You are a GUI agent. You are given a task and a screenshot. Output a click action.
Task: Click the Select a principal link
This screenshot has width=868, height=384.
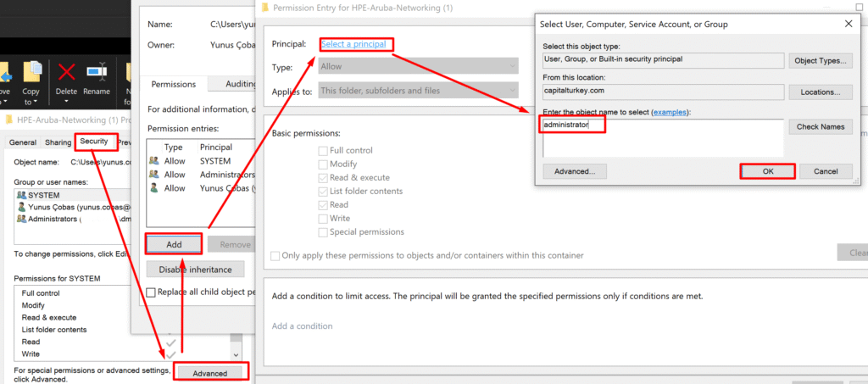coord(356,43)
